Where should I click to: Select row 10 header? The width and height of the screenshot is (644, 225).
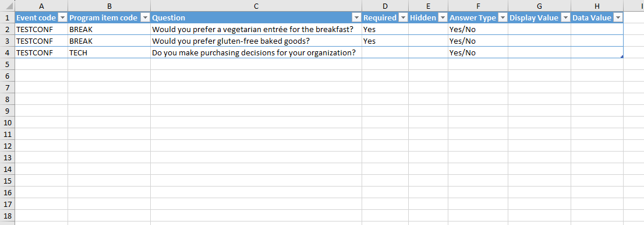[x=8, y=122]
